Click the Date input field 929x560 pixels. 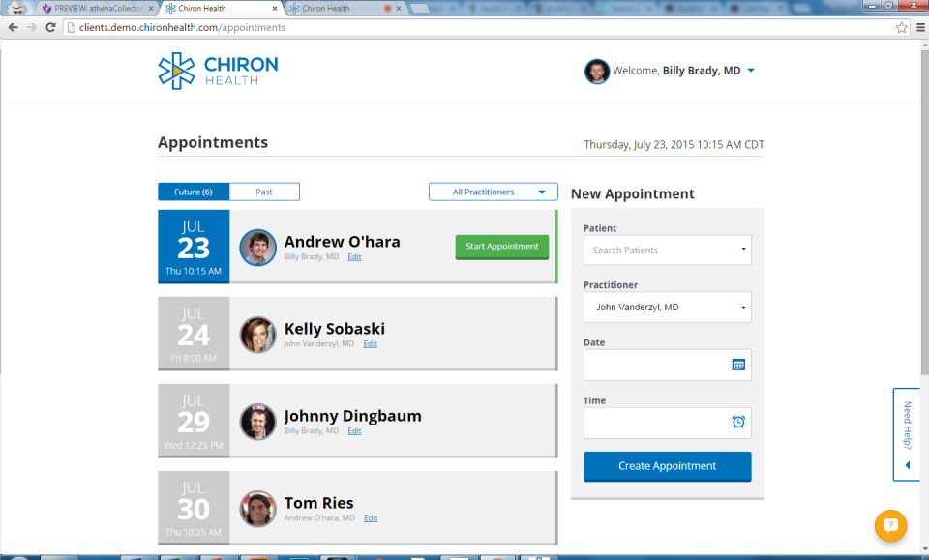[x=667, y=365]
